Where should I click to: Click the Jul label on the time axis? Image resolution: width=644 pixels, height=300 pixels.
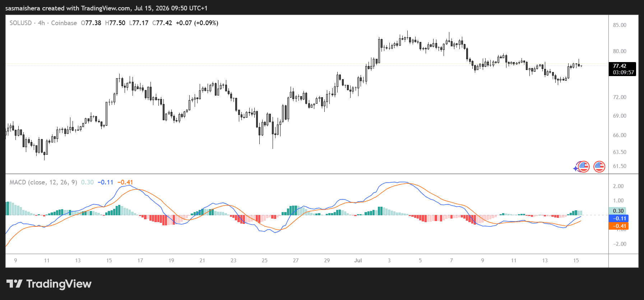click(358, 261)
